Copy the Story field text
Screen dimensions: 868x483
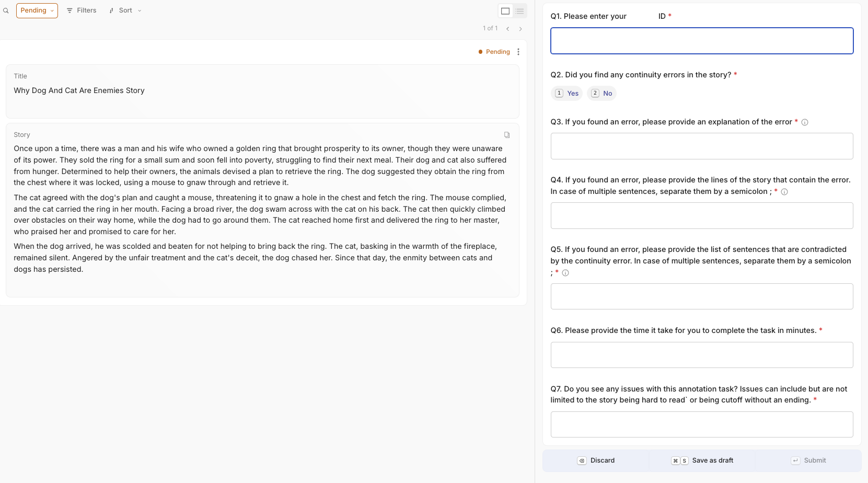pos(506,135)
